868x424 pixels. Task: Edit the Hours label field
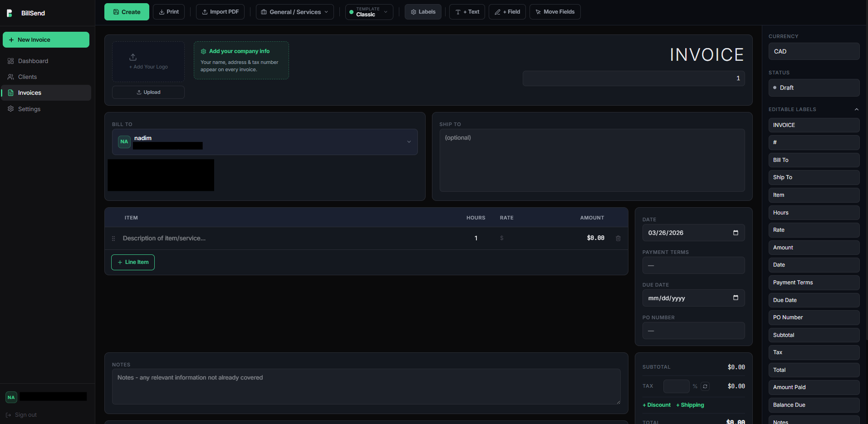point(814,213)
